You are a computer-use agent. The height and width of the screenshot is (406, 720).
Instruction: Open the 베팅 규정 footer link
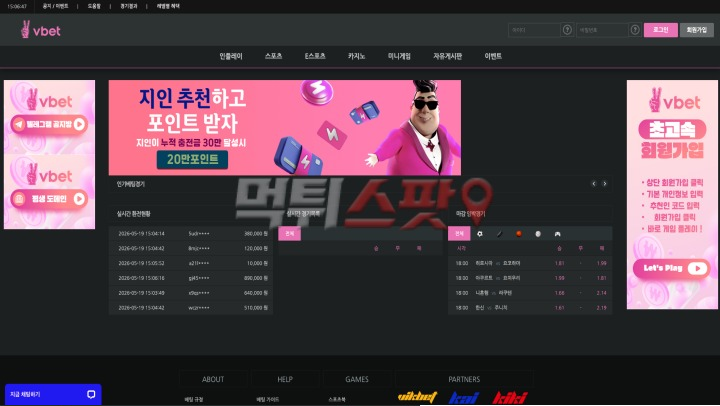[x=193, y=400]
